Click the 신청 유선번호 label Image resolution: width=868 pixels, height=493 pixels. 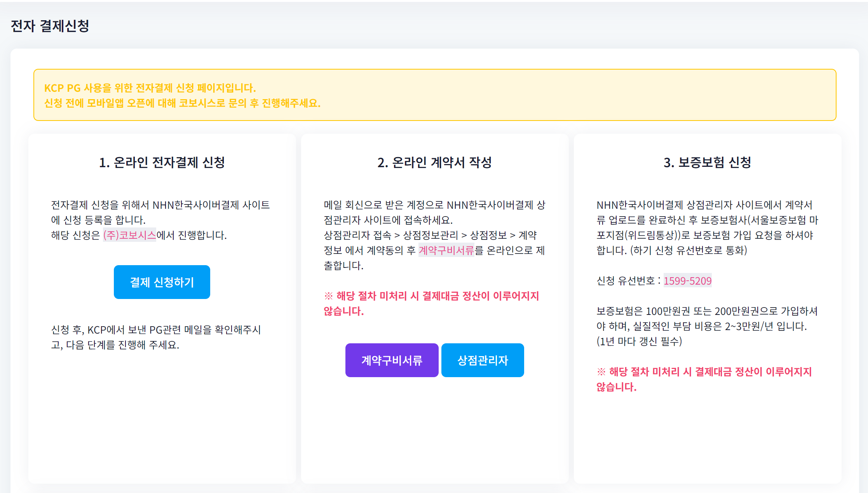(626, 280)
